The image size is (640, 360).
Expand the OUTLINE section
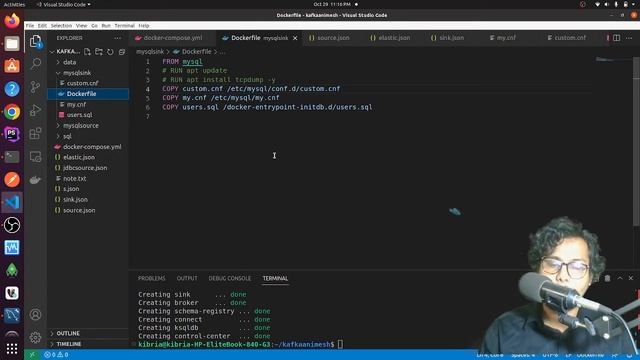pos(88,333)
